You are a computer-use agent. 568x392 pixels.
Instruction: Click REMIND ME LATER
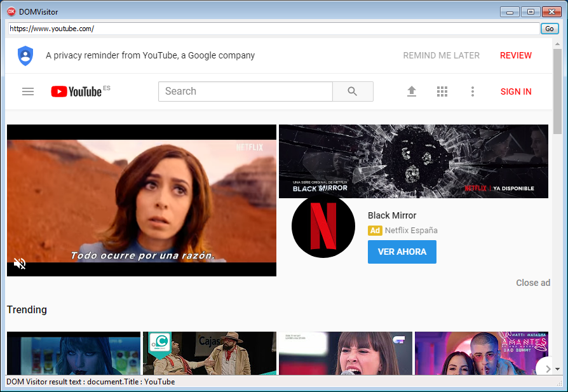point(441,55)
